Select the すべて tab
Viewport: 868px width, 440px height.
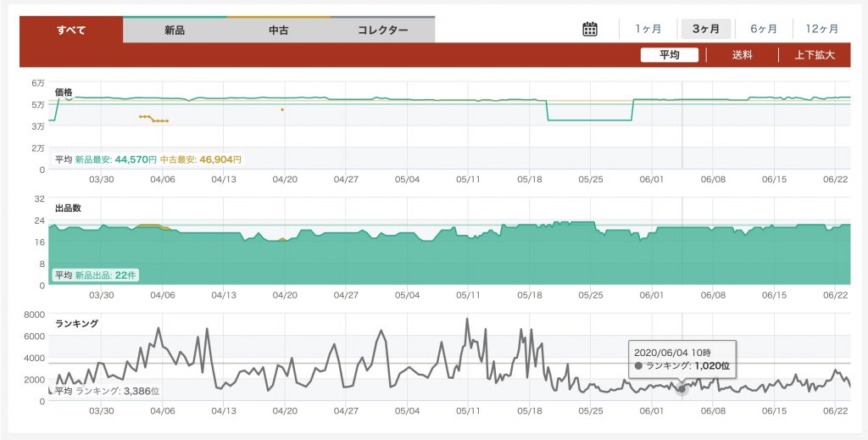(71, 30)
